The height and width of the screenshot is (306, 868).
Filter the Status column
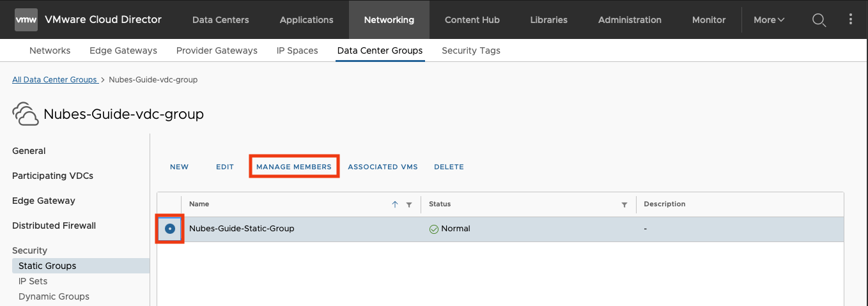click(x=624, y=204)
